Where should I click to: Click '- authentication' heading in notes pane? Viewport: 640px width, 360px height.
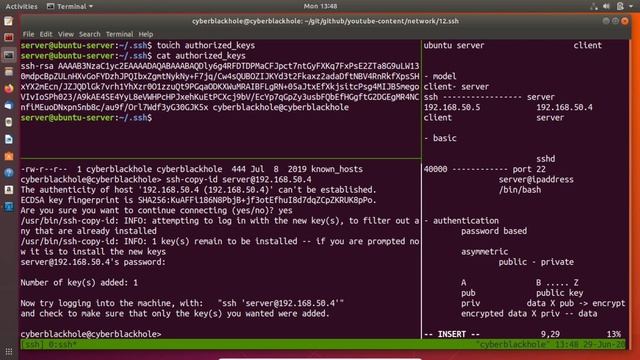click(x=461, y=221)
